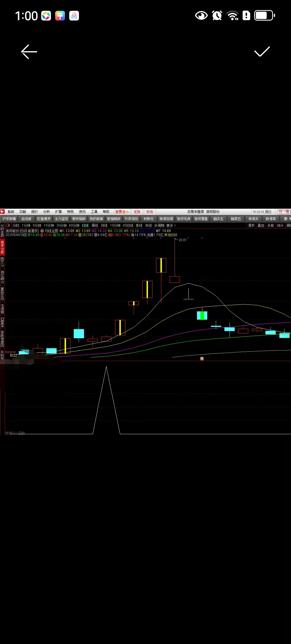
Task: Open the 帮助 menu
Action: point(106,212)
